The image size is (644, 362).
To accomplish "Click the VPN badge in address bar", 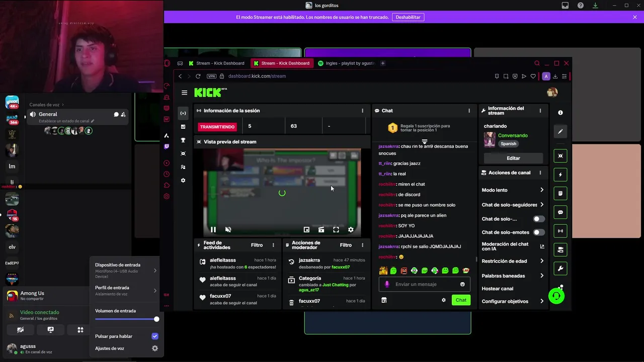I will pyautogui.click(x=212, y=76).
